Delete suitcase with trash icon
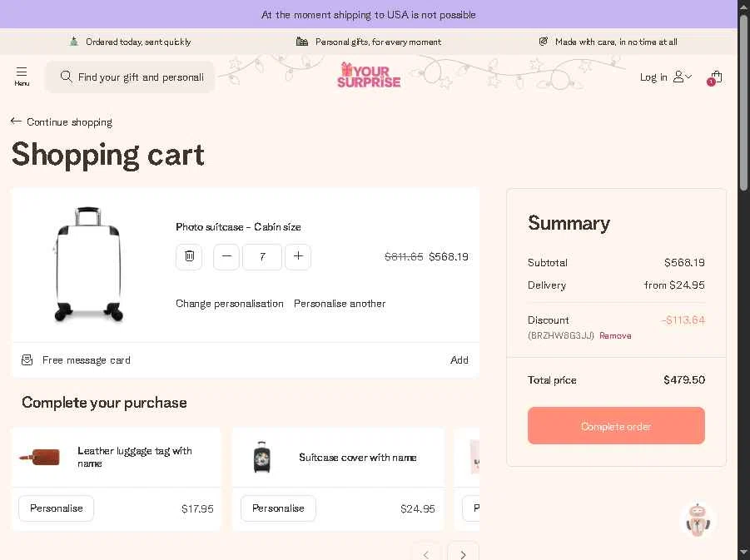Viewport: 750px width, 560px height. 189,257
